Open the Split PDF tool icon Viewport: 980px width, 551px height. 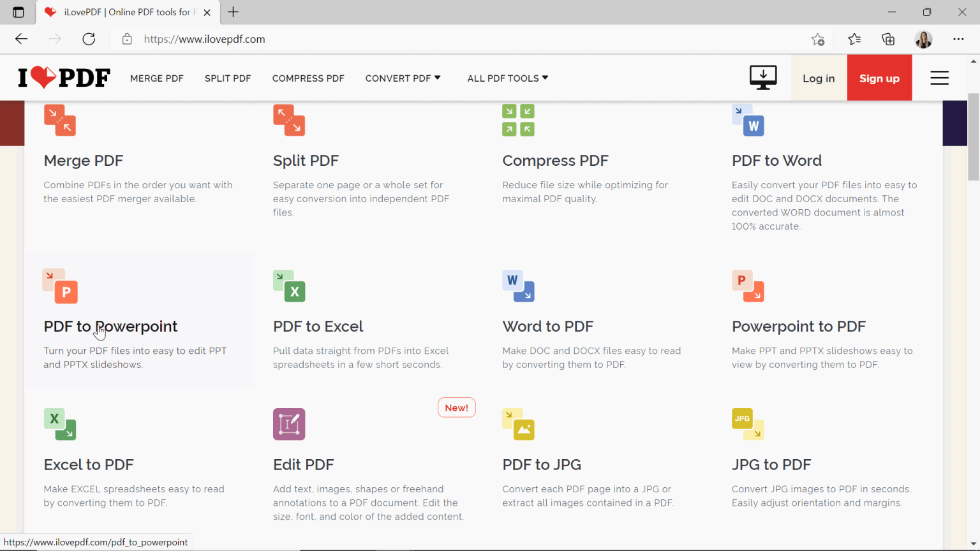click(x=289, y=120)
